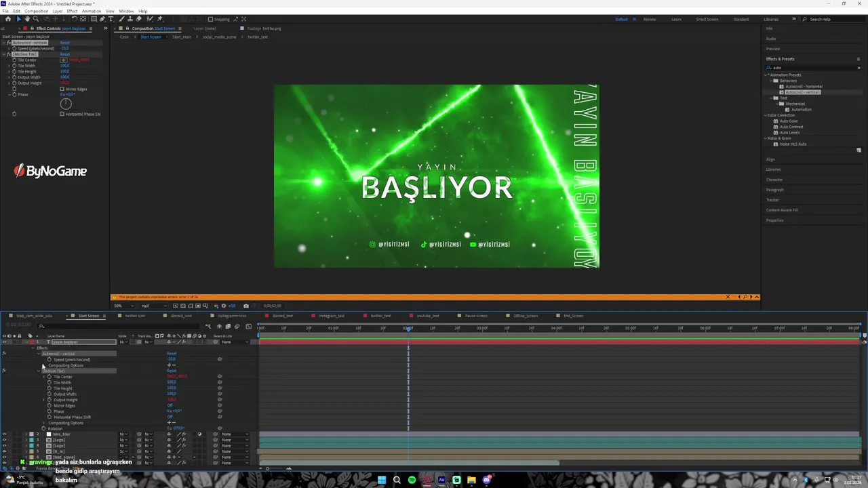Viewport: 868px width, 488px height.
Task: Click the current-time indicator in timeline ruler
Action: 408,329
